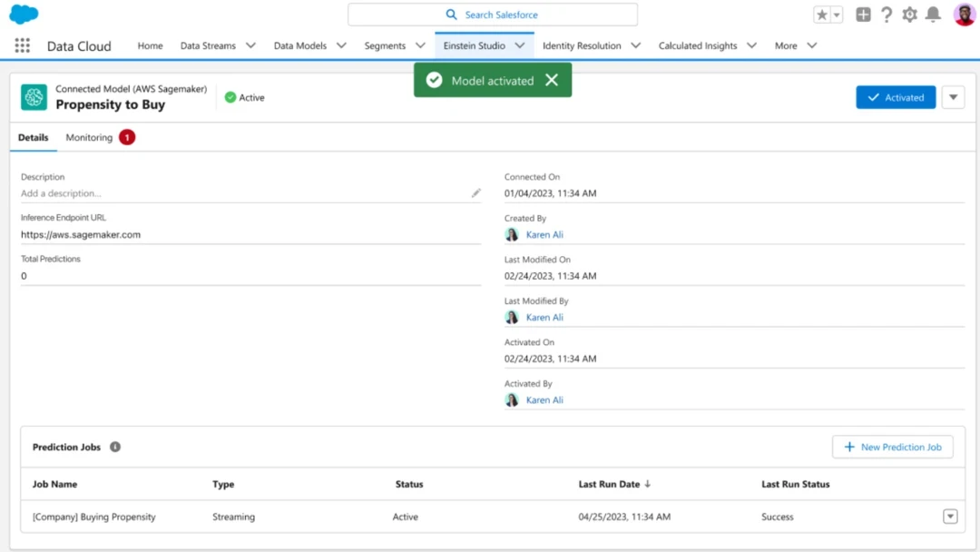
Task: Switch to the Monitoring tab
Action: point(89,138)
